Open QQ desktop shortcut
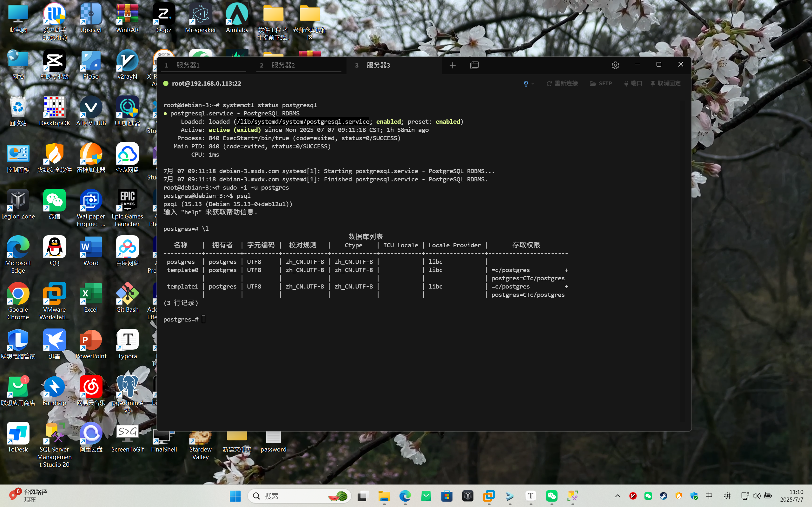Screen dimensions: 812x507 tap(54, 251)
